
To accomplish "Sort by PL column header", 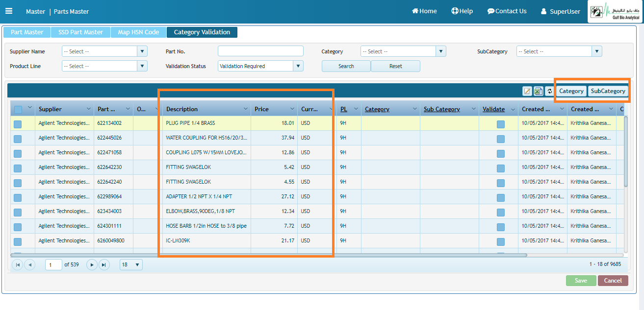I will (x=344, y=109).
